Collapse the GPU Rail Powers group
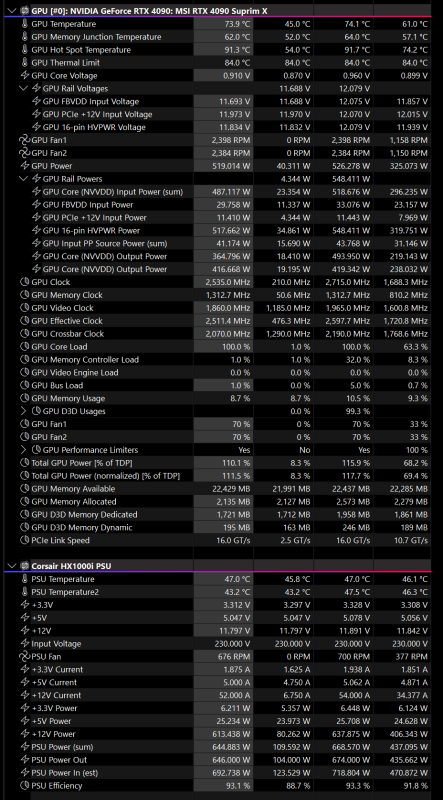Image resolution: width=443 pixels, height=800 pixels. coord(23,179)
